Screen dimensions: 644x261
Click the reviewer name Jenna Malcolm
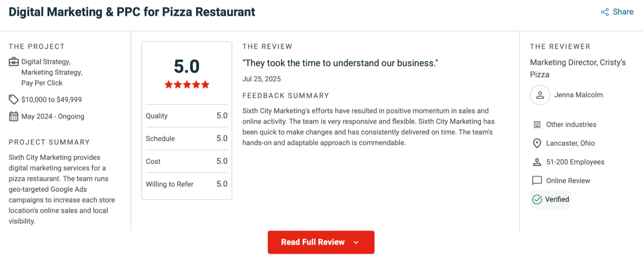[x=578, y=95]
